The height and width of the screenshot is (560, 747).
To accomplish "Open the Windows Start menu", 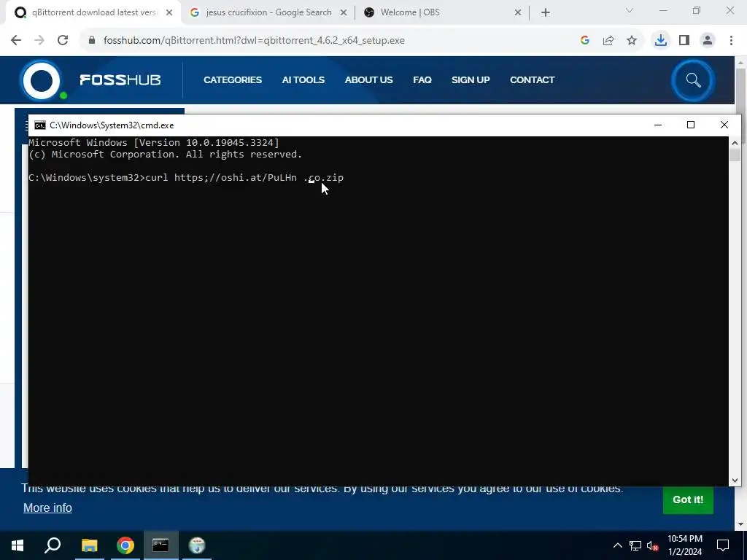I will (18, 545).
